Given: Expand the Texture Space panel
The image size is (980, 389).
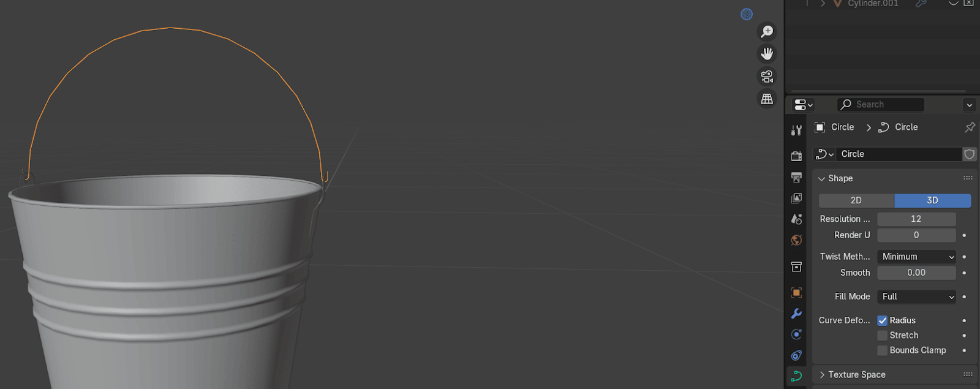Looking at the screenshot, I should point(856,375).
